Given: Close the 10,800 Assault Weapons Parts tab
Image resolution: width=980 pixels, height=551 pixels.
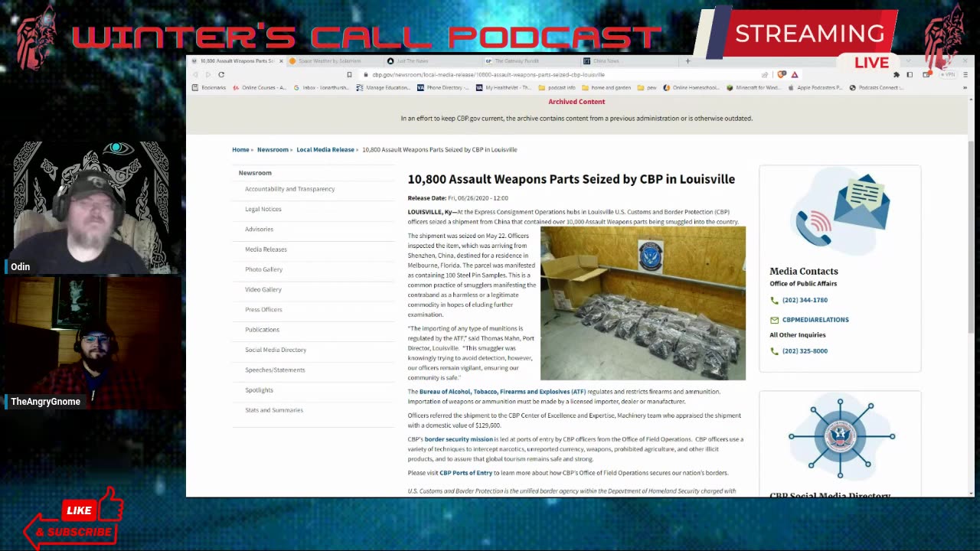Looking at the screenshot, I should (281, 60).
